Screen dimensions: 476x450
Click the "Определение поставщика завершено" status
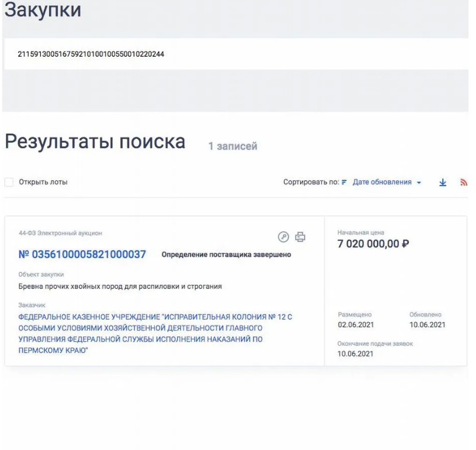point(226,255)
